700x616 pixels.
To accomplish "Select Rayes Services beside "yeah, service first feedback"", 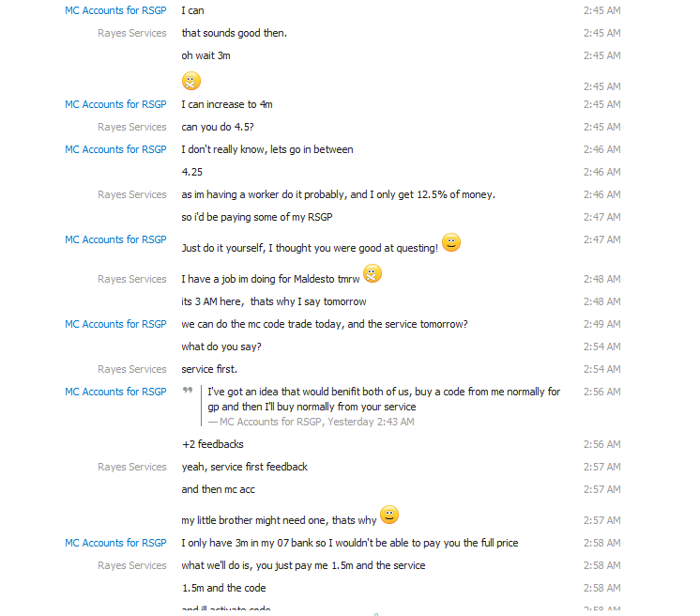I will 131,467.
